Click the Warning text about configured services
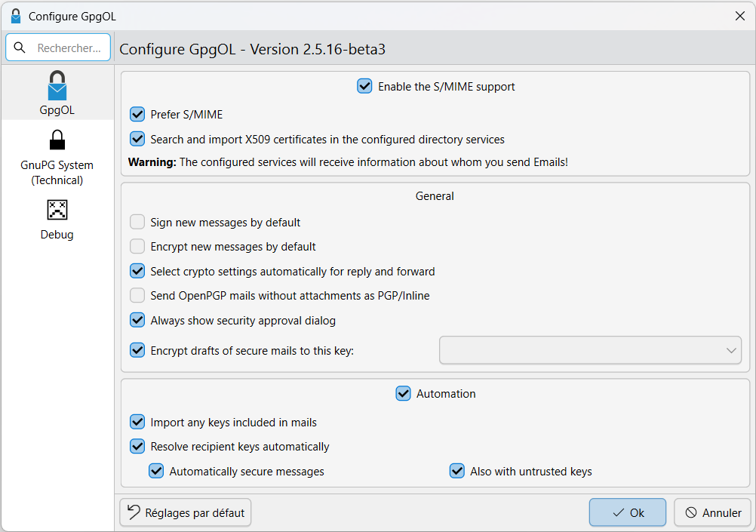 (348, 162)
